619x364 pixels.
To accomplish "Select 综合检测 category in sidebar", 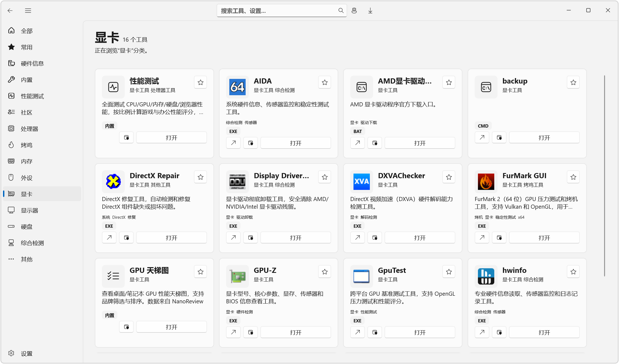I will 42,243.
